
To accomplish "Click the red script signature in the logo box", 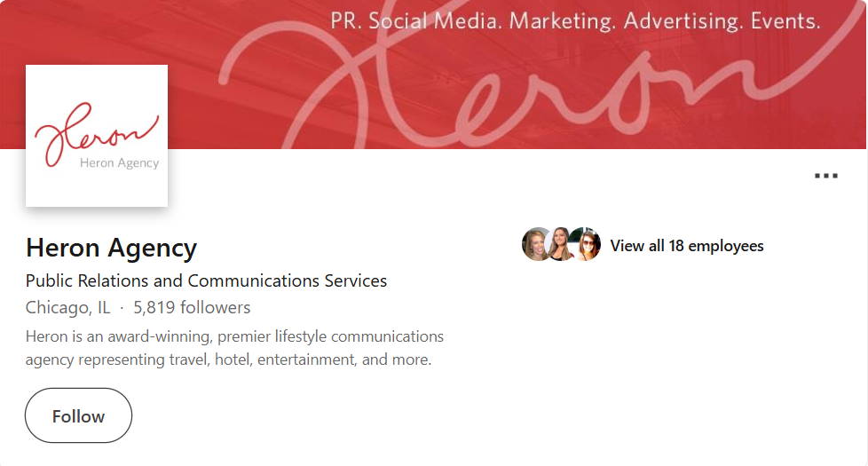I will coord(96,133).
